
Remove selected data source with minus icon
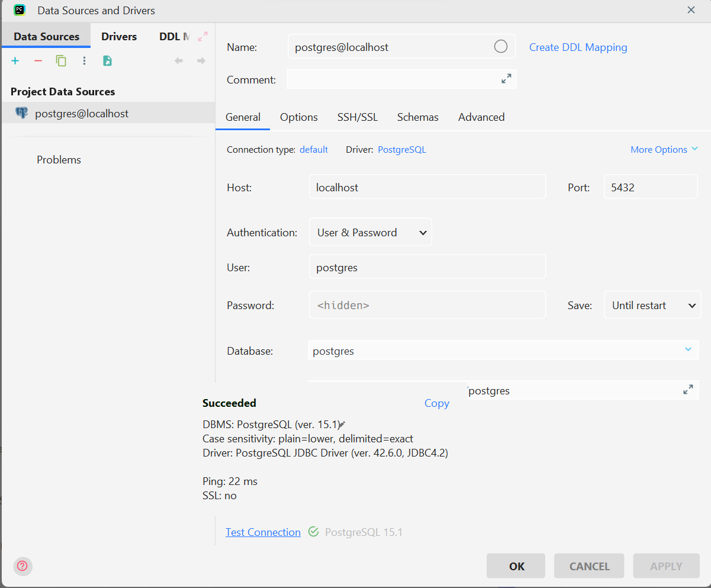coord(38,61)
